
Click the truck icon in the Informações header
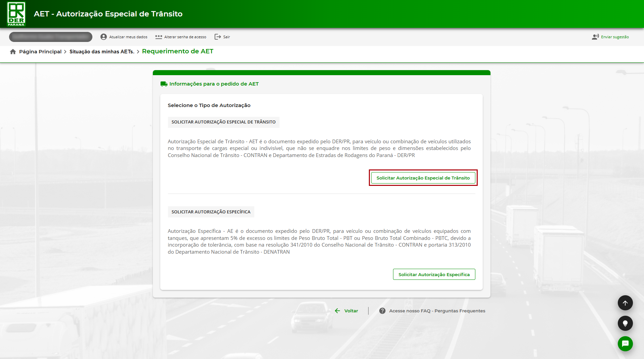pyautogui.click(x=164, y=84)
